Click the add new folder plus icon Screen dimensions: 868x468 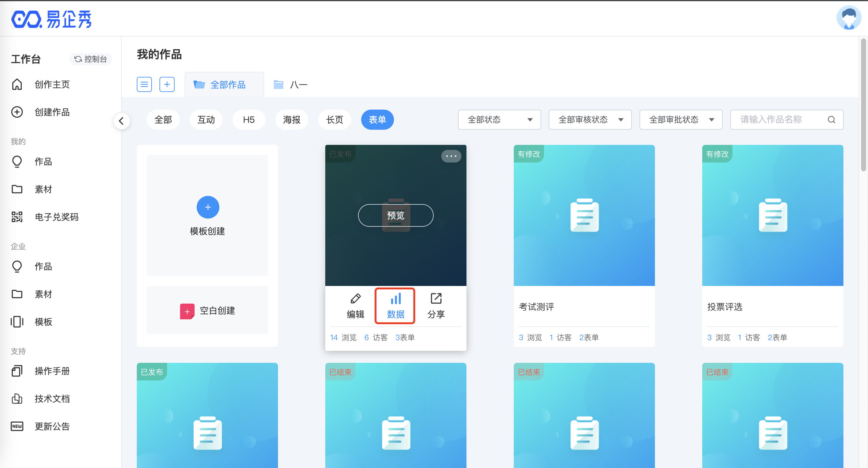[x=167, y=84]
